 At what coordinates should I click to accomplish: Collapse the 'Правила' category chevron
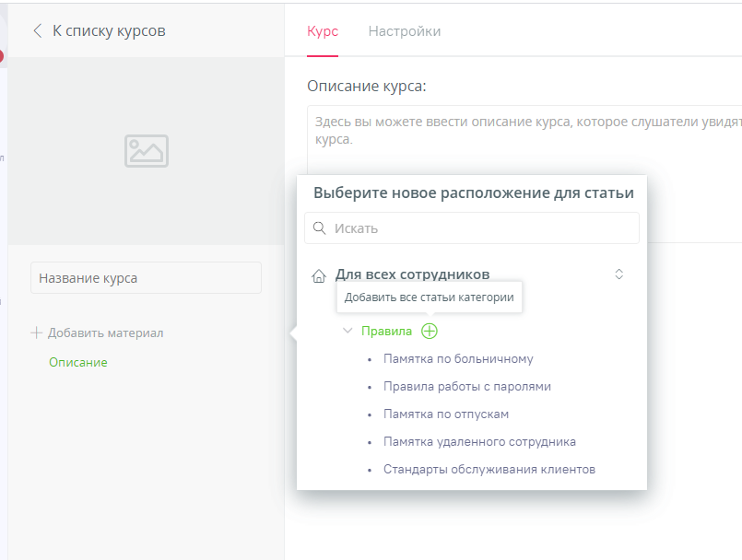coord(347,330)
